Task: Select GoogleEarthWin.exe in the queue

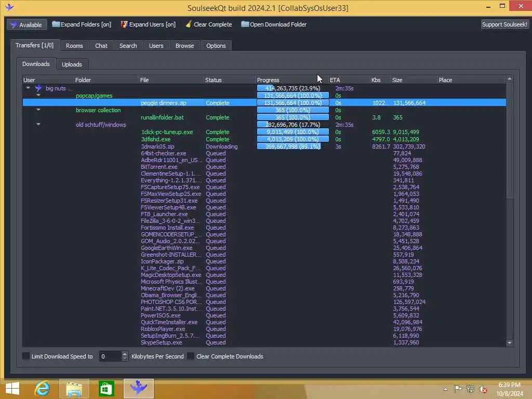Action: 166,248
